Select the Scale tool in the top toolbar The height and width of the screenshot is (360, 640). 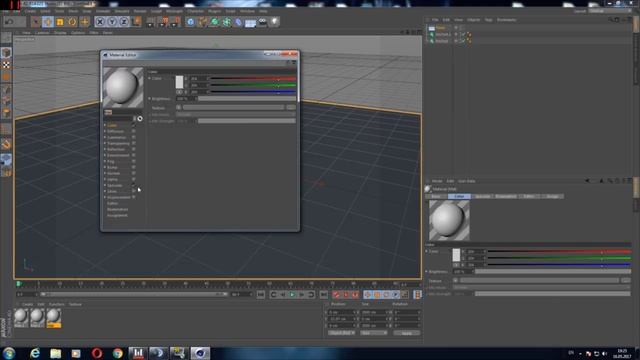(x=60, y=22)
